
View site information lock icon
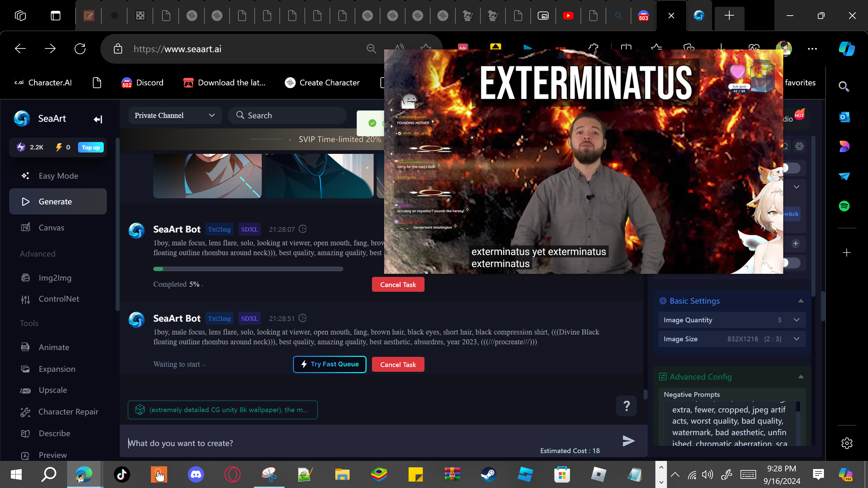point(118,49)
